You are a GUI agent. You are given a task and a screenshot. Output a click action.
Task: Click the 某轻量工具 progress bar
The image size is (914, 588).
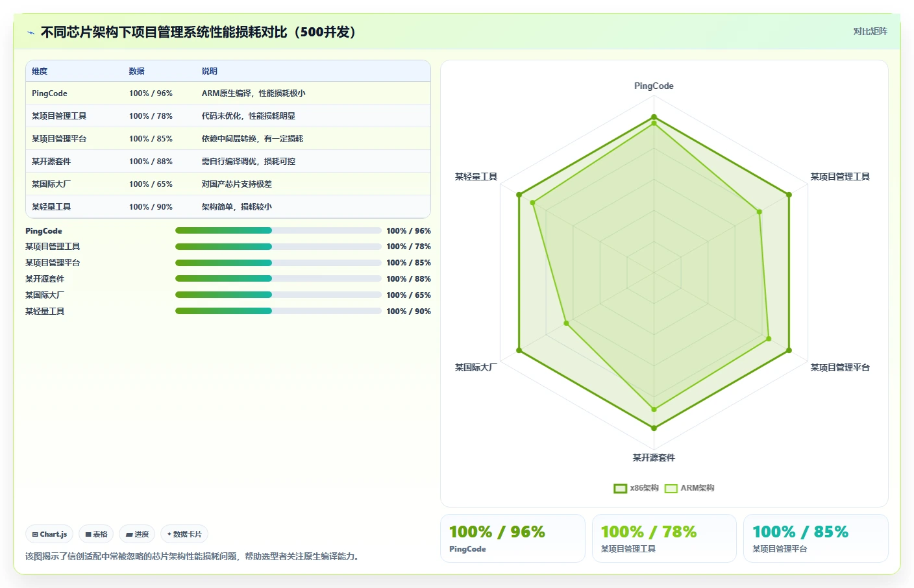pyautogui.click(x=278, y=311)
